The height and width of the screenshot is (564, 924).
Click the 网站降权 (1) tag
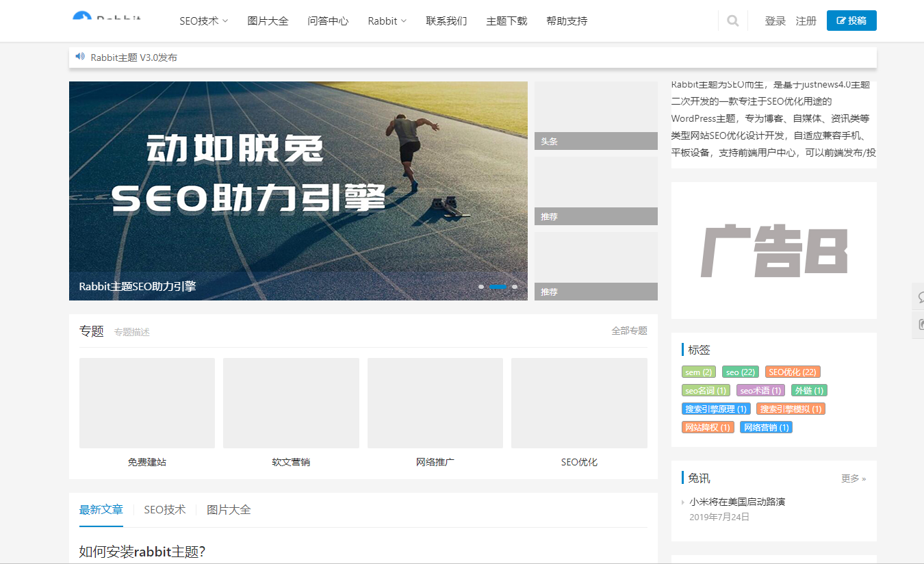pyautogui.click(x=708, y=428)
